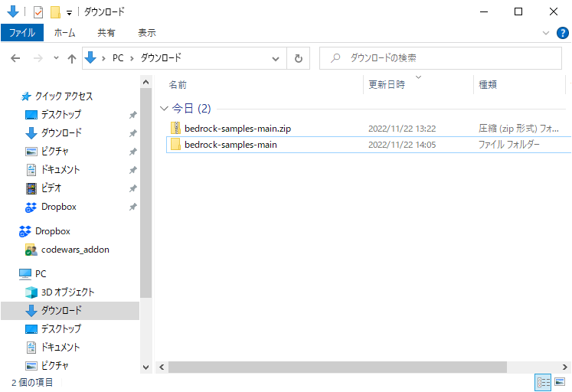Open ビデオ in navigation pane
This screenshot has height=392, width=572.
(51, 188)
